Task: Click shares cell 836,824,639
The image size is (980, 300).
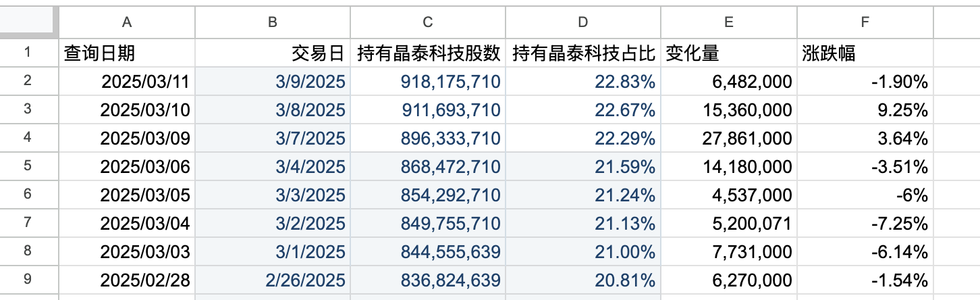Action: (x=427, y=280)
